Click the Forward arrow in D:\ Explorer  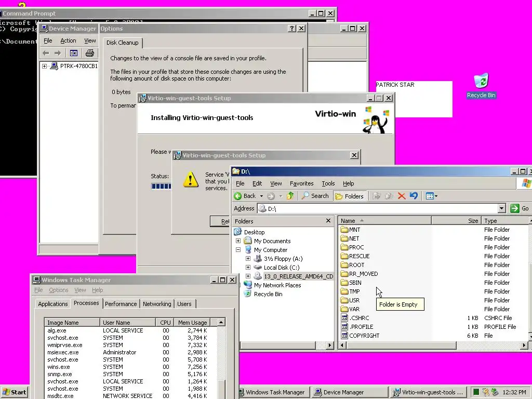click(271, 196)
